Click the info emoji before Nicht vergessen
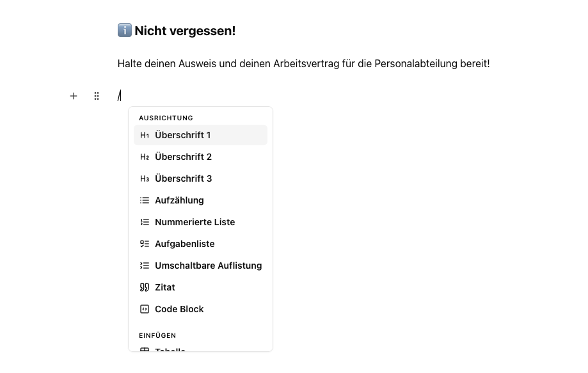 click(125, 30)
